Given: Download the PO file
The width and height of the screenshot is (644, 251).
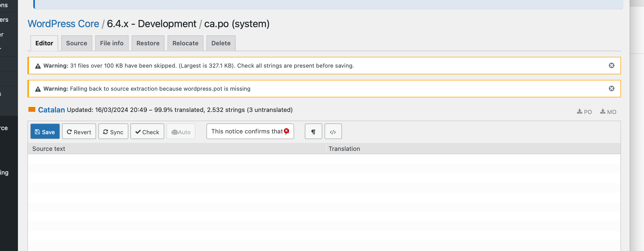Looking at the screenshot, I should coord(584,112).
